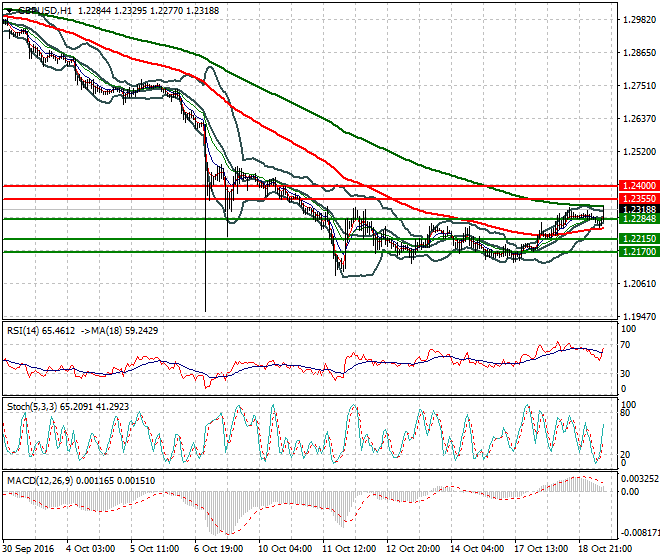The image size is (660, 560).
Task: Click the RSI scale value 30
Action: point(626,373)
